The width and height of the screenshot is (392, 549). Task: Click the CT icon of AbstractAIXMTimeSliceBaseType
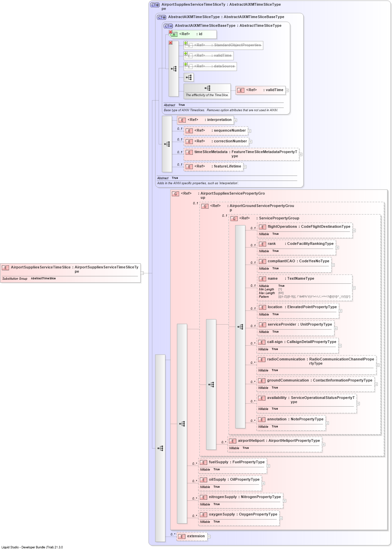point(168,26)
